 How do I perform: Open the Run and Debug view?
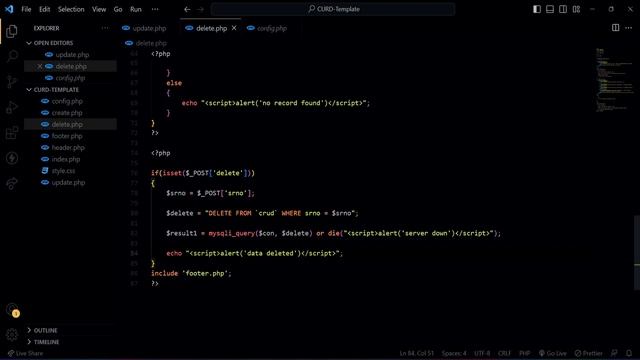[x=12, y=107]
